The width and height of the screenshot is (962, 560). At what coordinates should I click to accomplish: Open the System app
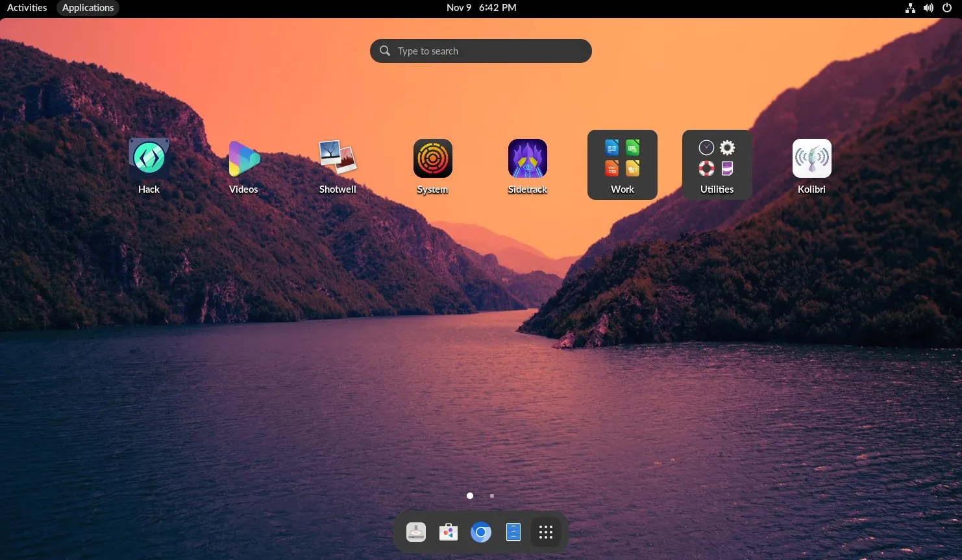click(x=432, y=158)
